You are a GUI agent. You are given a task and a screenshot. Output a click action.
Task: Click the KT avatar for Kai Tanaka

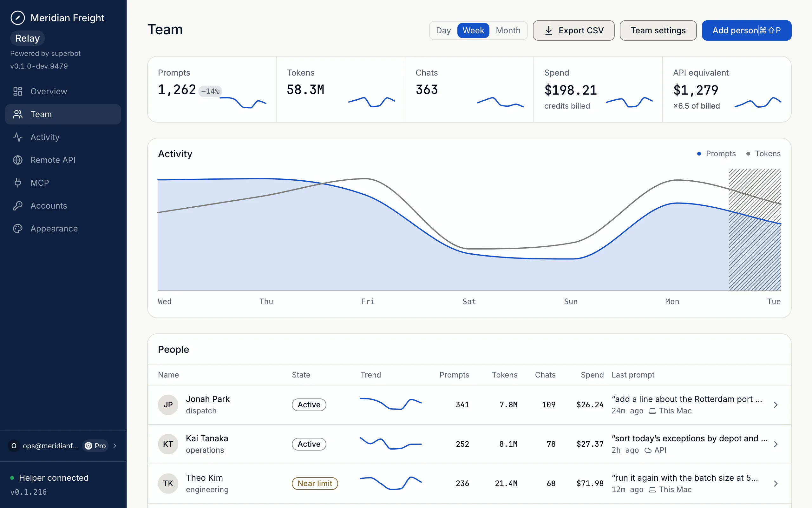(168, 444)
